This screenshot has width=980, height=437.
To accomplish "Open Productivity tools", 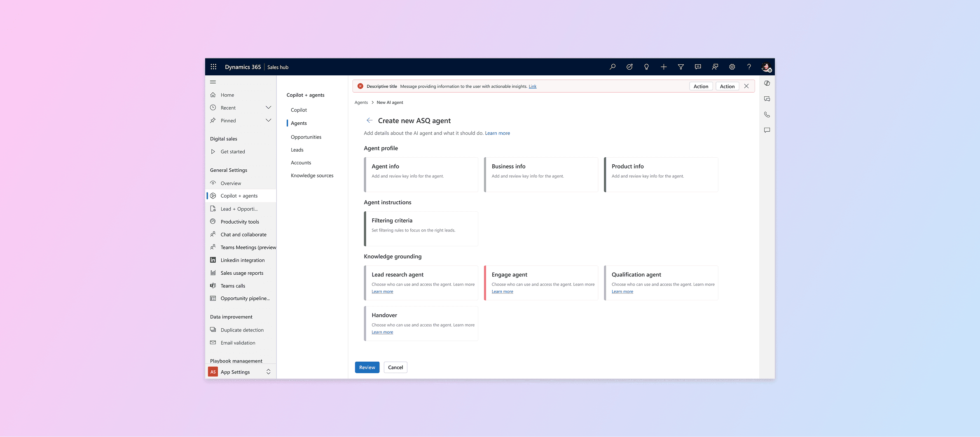I will (x=241, y=222).
